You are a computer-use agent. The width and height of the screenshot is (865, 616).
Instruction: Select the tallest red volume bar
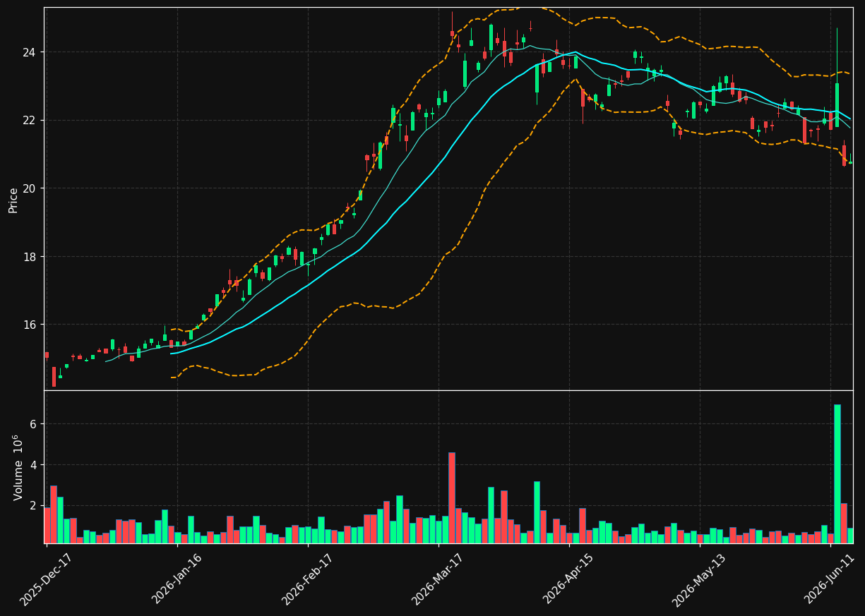(x=452, y=498)
